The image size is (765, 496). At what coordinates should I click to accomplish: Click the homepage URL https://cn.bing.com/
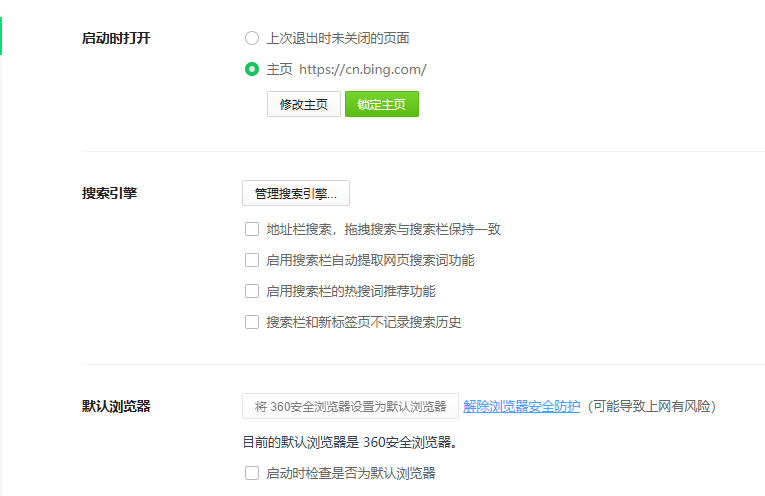pos(363,70)
